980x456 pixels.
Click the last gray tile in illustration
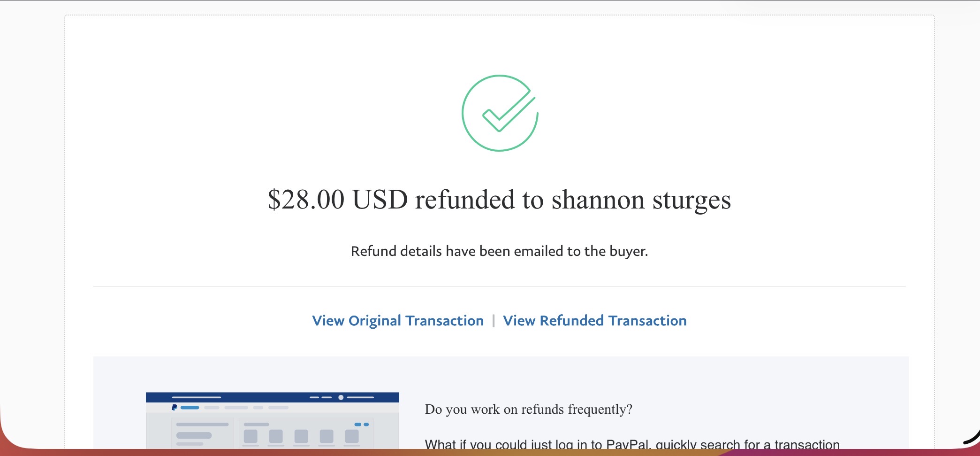[x=352, y=436]
